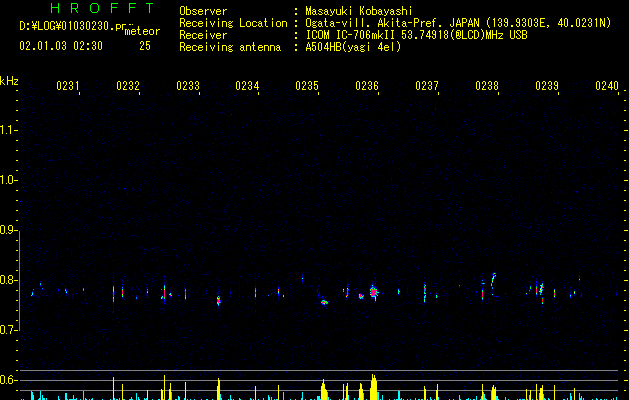
Task: Click the meteor count value 25
Action: 145,46
